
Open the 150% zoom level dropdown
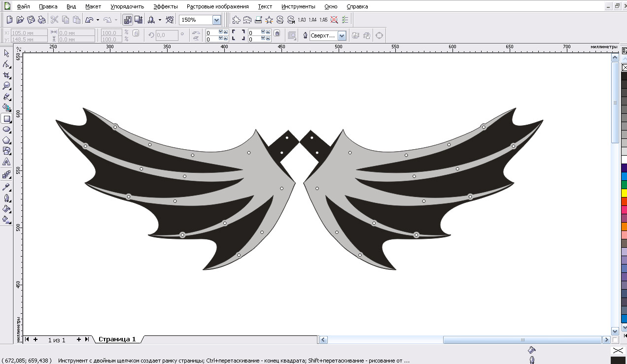pyautogui.click(x=216, y=20)
